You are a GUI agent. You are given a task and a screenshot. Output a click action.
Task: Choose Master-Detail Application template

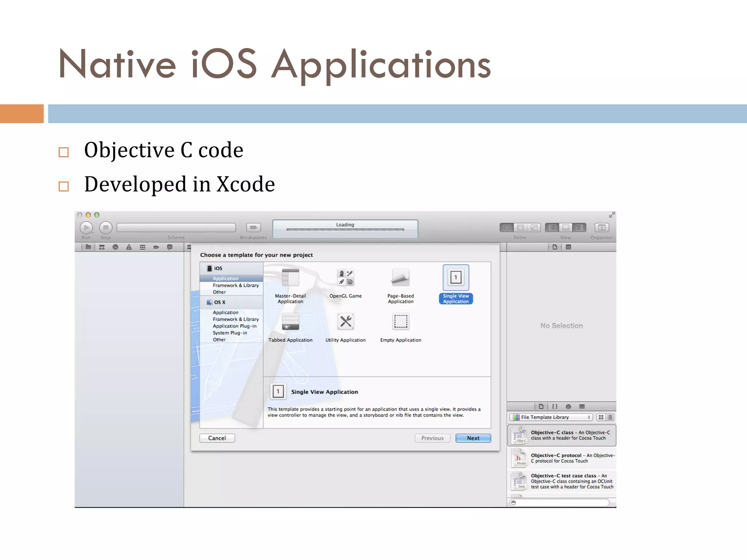[290, 286]
